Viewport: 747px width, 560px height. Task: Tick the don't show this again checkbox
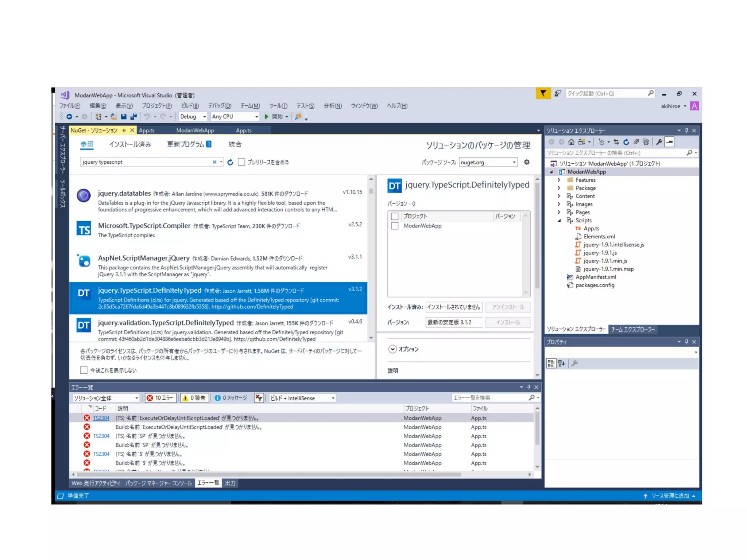tap(84, 370)
